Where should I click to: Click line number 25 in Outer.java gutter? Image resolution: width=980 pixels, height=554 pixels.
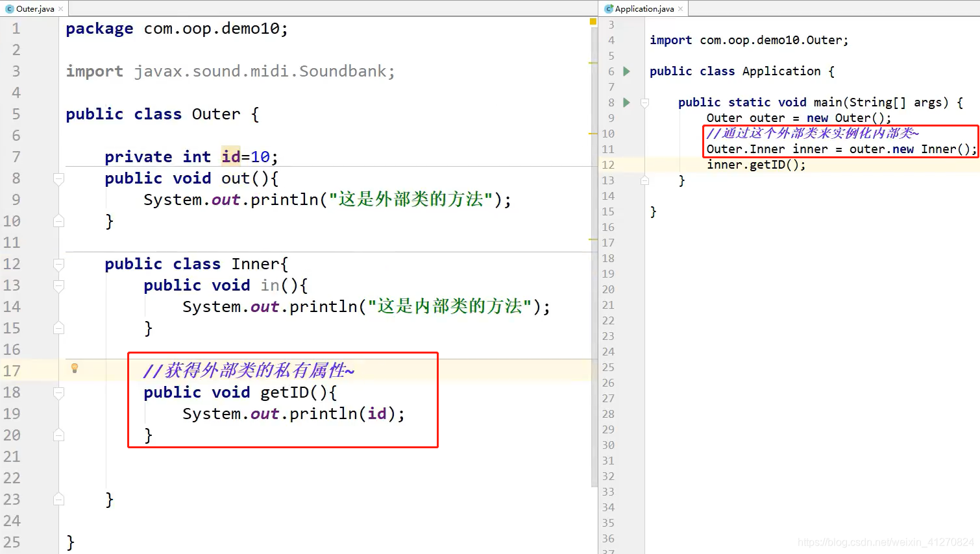pyautogui.click(x=12, y=542)
